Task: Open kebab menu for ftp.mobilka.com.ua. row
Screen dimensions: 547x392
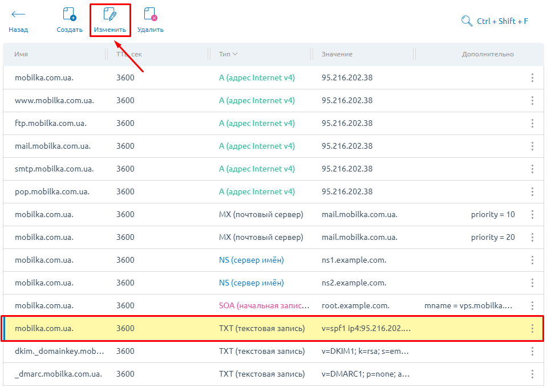Action: [532, 123]
